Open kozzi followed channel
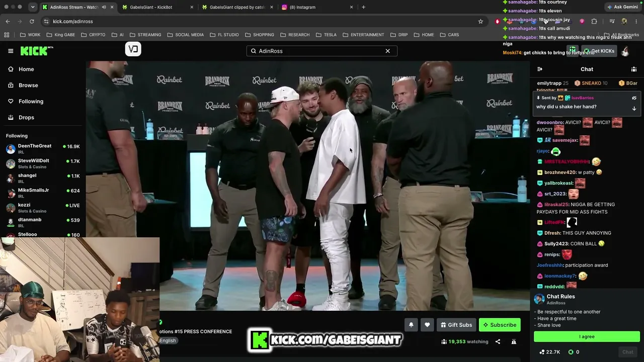Screen dimensions: 644x362 tap(43, 208)
